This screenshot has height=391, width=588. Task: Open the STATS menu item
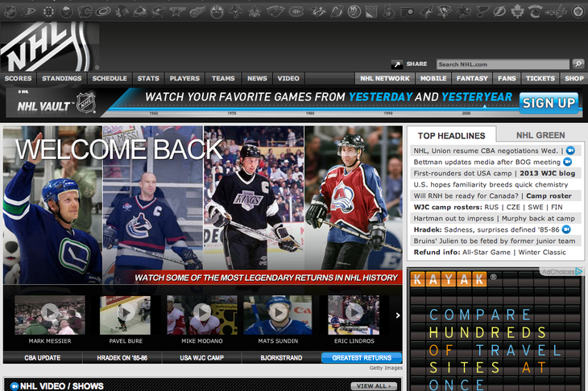point(148,79)
